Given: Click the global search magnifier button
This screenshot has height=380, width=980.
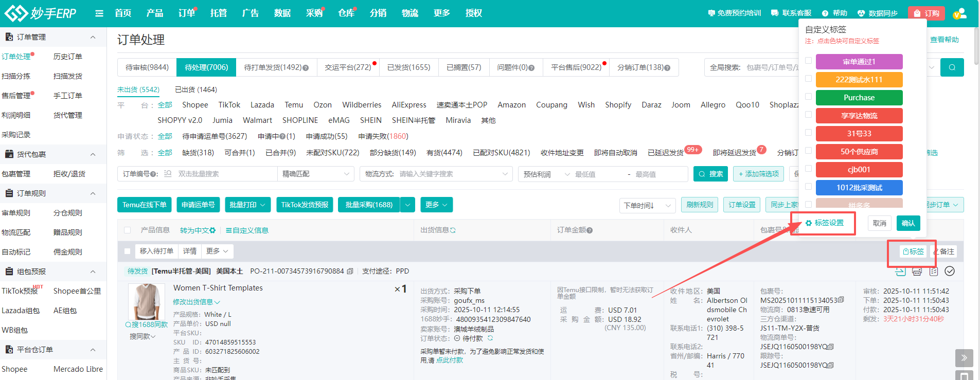Looking at the screenshot, I should pyautogui.click(x=952, y=67).
